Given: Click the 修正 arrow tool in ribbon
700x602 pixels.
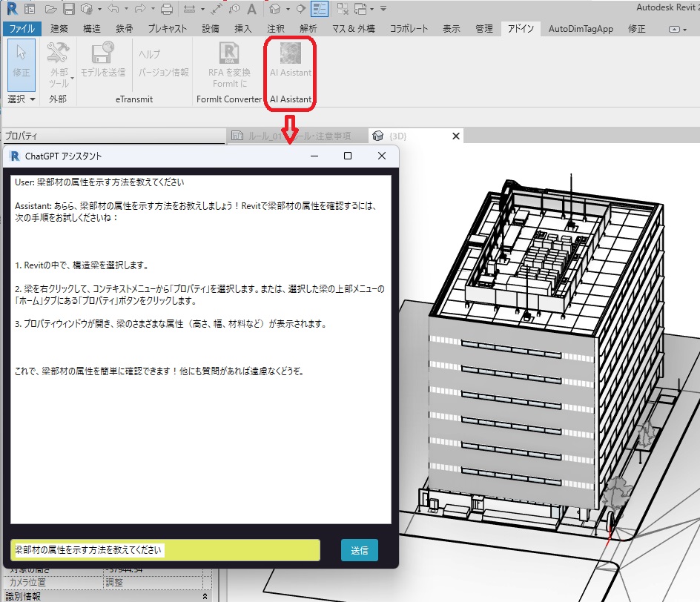Looking at the screenshot, I should tap(21, 65).
